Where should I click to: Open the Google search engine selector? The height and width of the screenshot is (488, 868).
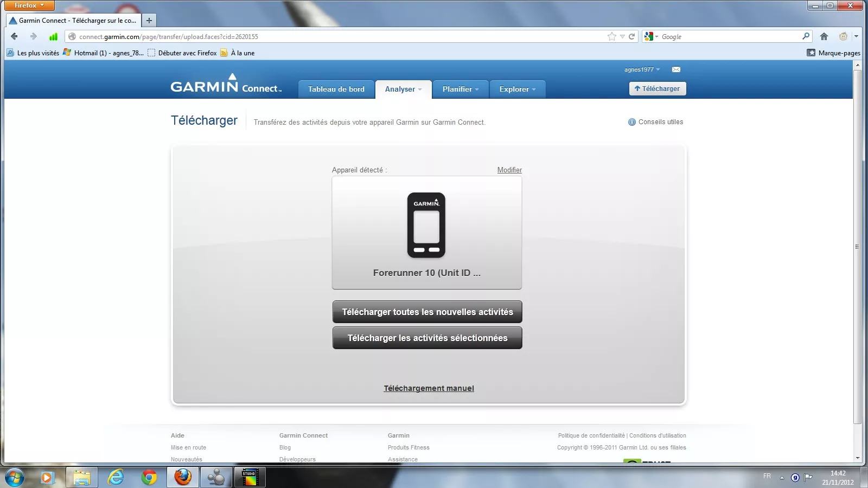point(650,36)
